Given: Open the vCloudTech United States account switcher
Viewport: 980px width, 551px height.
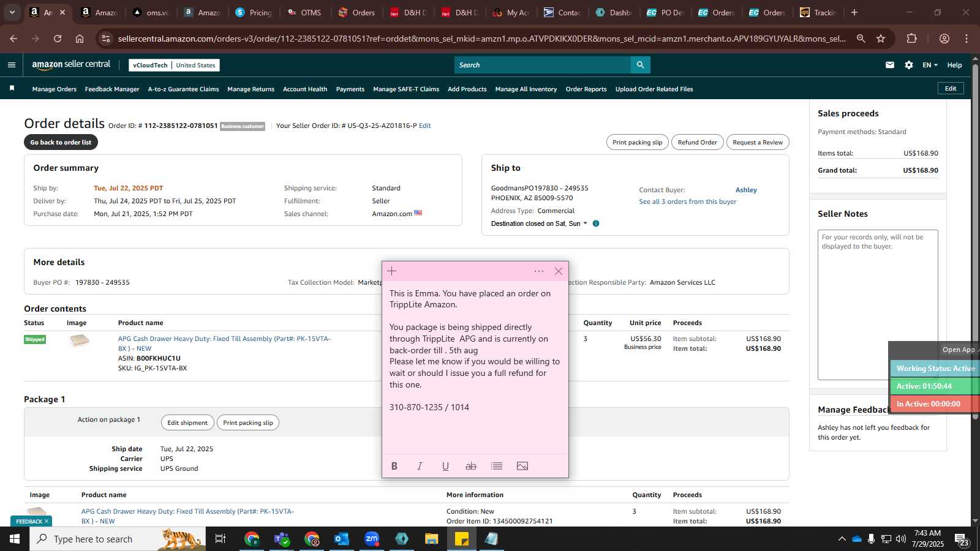Looking at the screenshot, I should (174, 65).
